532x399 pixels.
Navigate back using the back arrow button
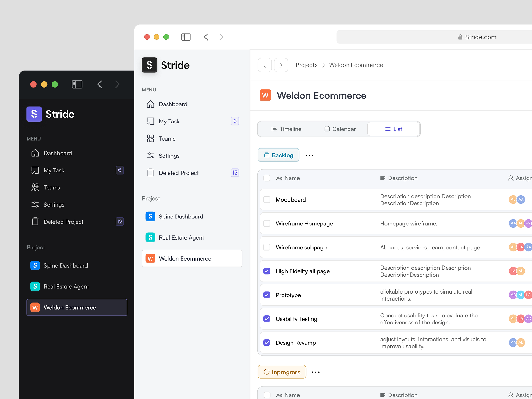(x=265, y=65)
